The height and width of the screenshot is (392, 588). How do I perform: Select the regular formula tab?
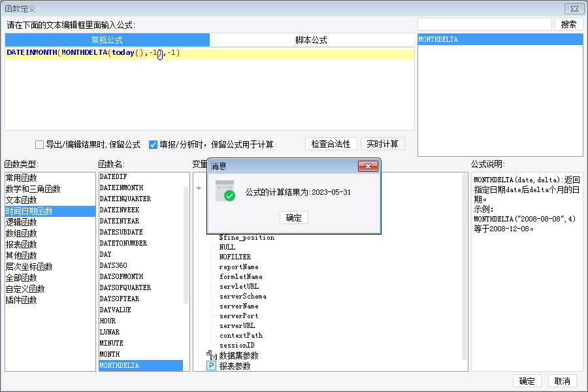point(107,40)
